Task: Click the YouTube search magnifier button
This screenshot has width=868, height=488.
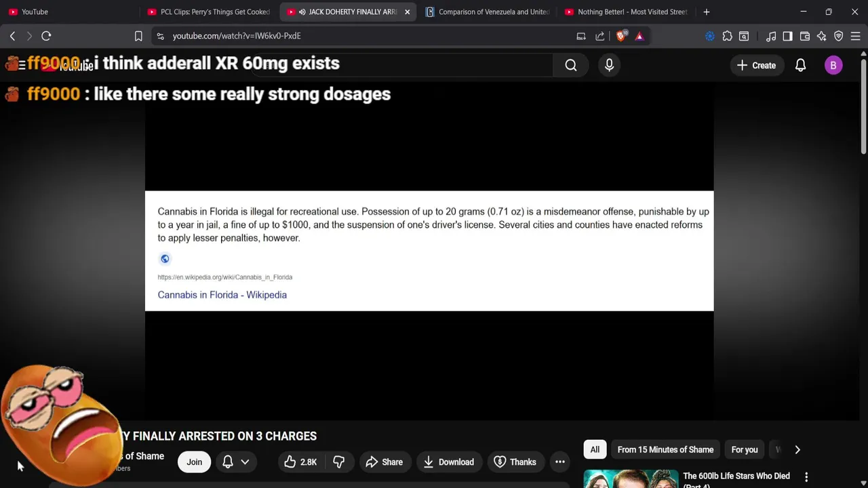Action: pos(571,65)
